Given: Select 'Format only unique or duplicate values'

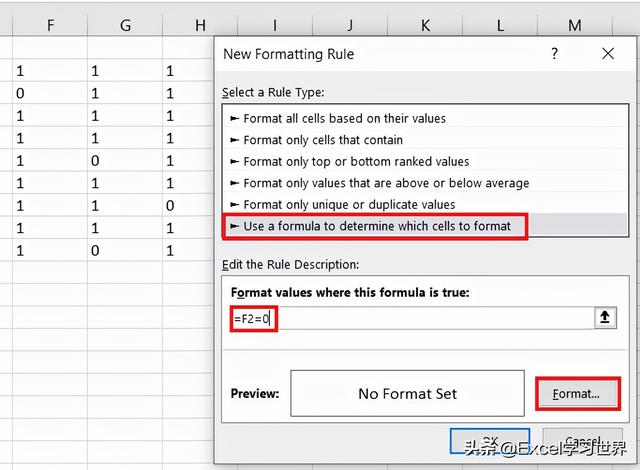Looking at the screenshot, I should coord(349,204).
